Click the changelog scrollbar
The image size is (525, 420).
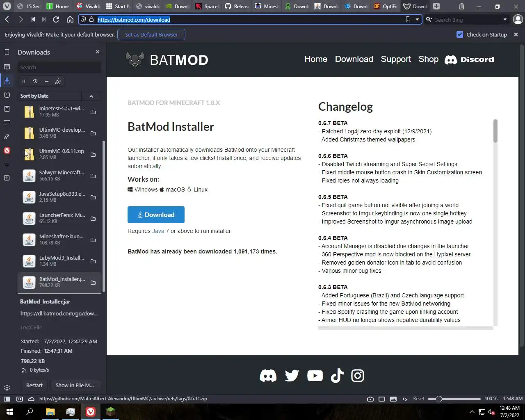coord(495,131)
